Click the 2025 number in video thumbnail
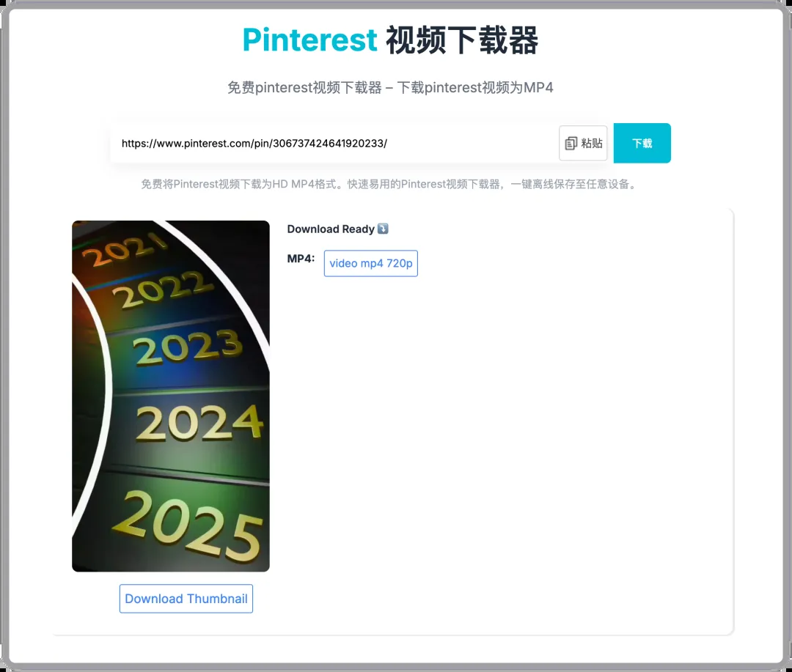 [x=187, y=527]
